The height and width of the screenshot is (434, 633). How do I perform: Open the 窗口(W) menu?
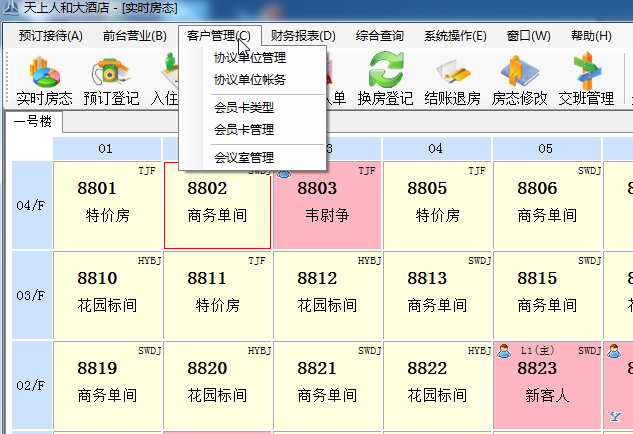pos(528,36)
